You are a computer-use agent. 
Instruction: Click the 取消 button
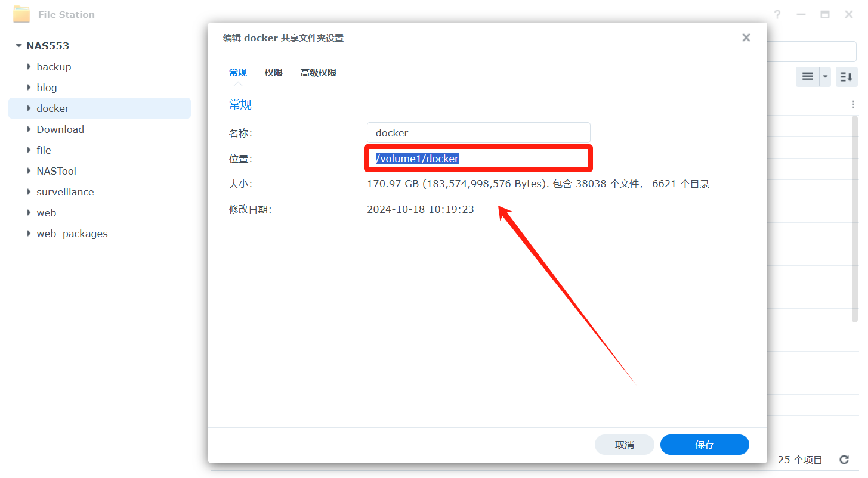[x=624, y=445]
